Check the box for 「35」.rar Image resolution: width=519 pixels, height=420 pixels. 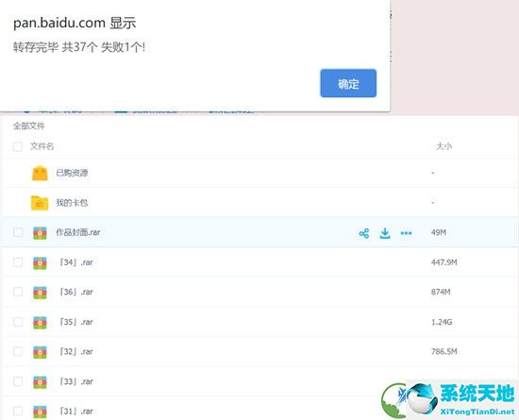18,322
